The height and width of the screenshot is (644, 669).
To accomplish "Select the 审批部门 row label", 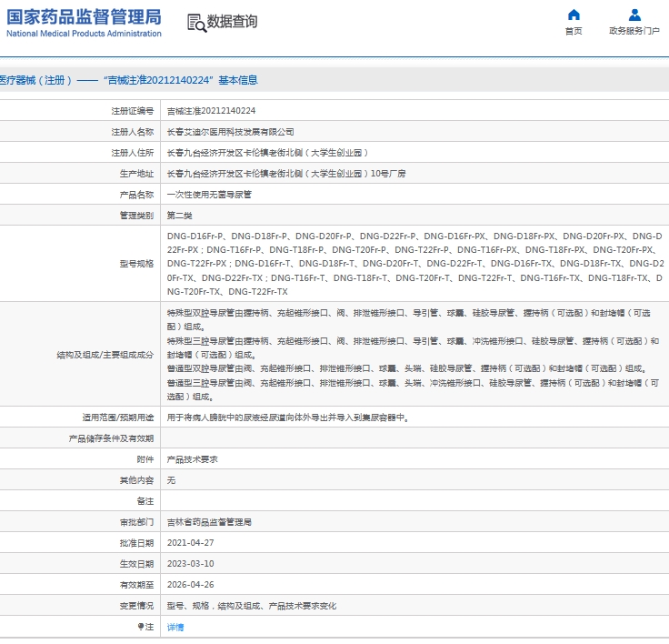I will (136, 522).
